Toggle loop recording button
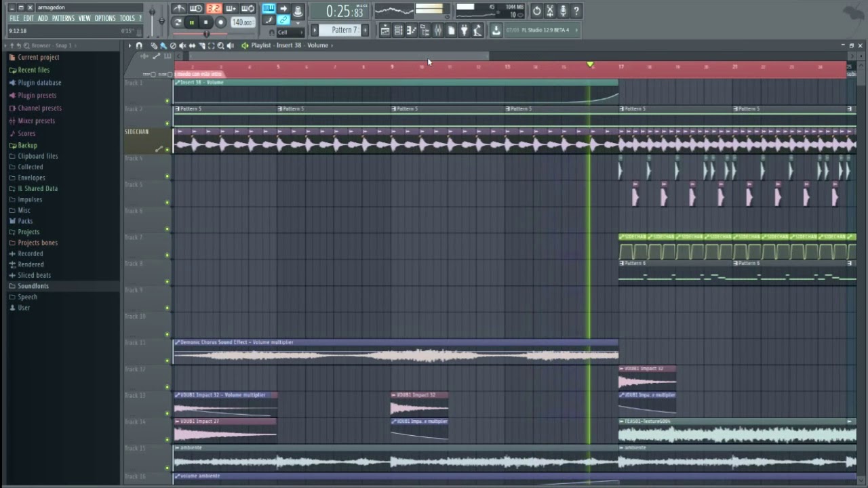This screenshot has width=868, height=488. tap(248, 9)
